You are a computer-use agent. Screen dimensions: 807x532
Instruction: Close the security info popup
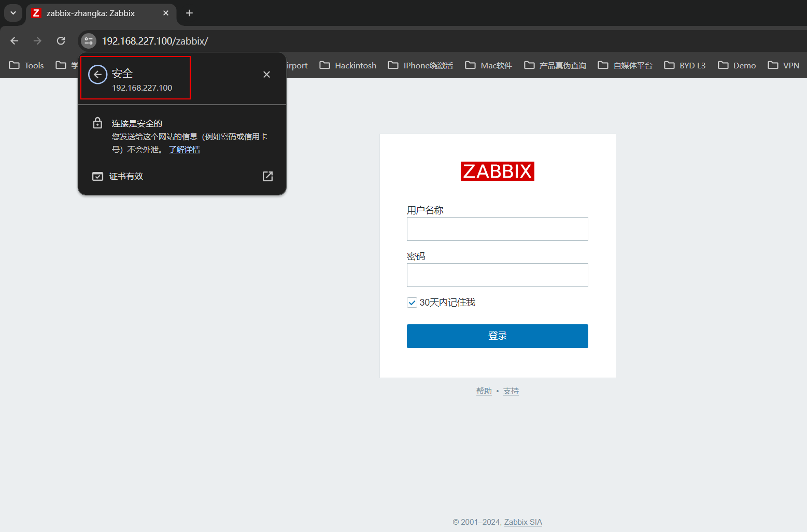[266, 75]
